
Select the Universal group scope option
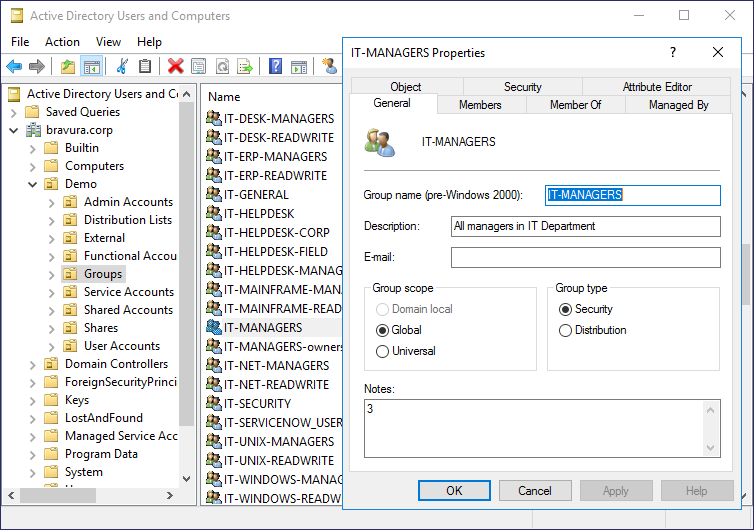pyautogui.click(x=382, y=351)
